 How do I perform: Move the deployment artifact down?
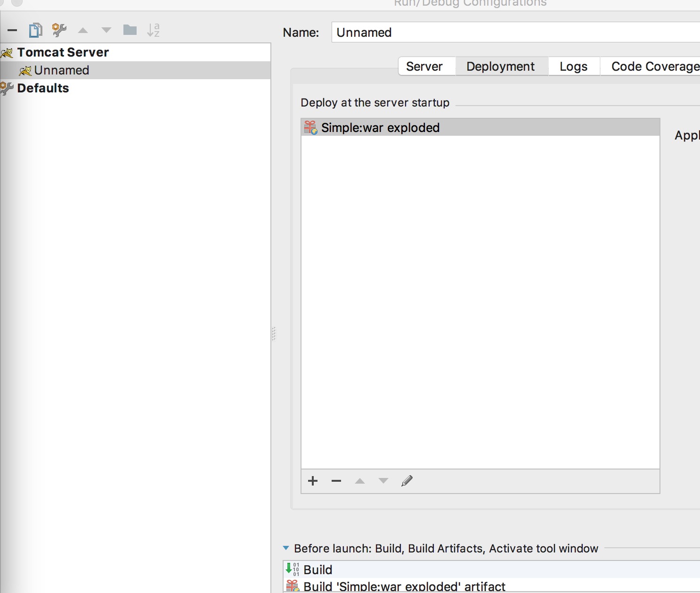pos(383,481)
